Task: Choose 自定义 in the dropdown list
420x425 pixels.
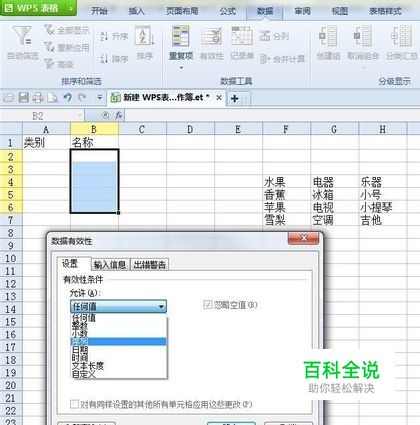Action: [118, 374]
